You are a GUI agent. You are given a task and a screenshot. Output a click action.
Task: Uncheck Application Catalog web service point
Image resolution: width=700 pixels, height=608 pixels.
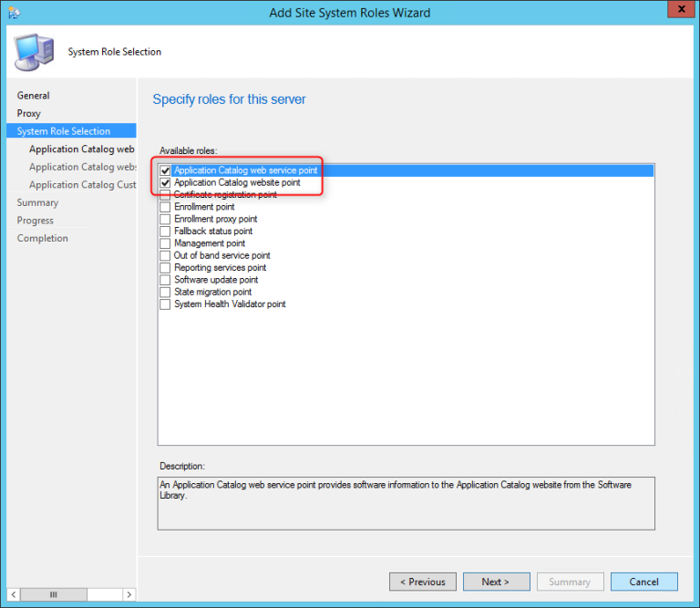165,170
